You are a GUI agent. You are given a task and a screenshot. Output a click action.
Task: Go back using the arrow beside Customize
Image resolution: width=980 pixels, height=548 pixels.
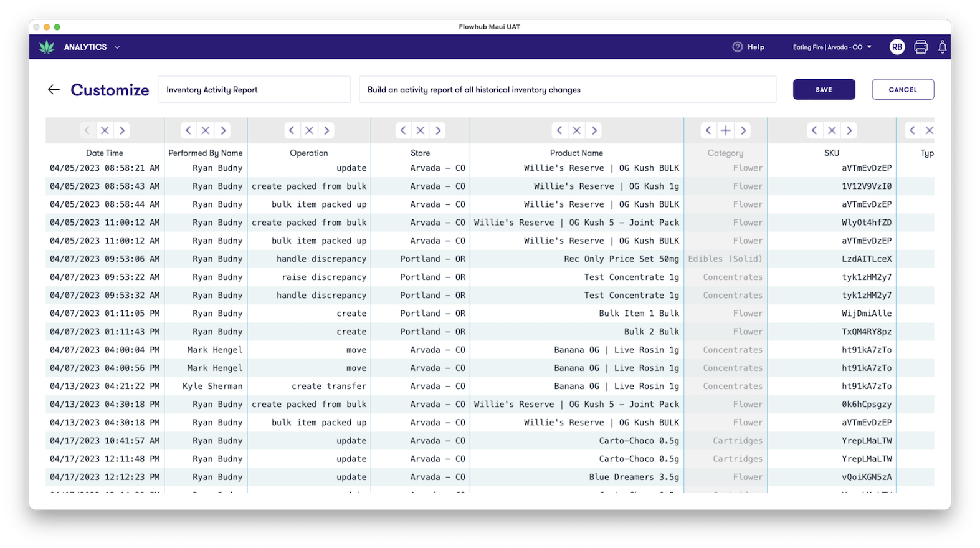(54, 90)
